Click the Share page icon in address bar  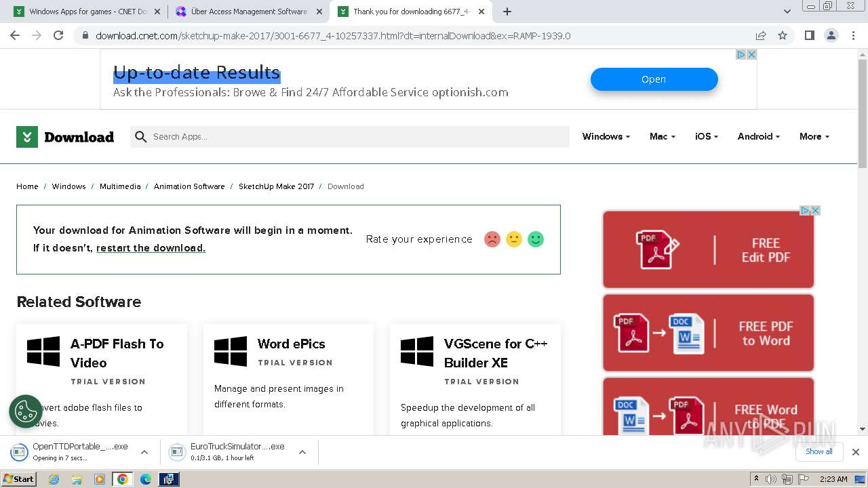(x=761, y=35)
